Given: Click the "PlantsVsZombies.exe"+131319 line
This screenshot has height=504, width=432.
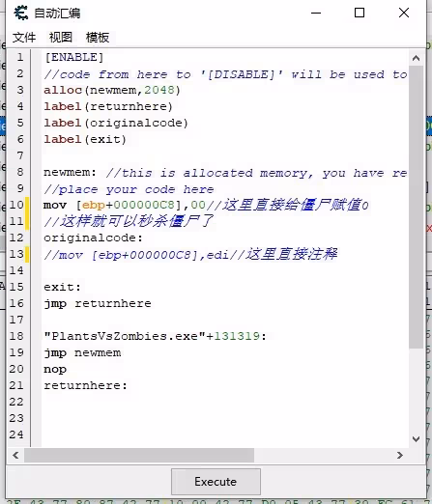Looking at the screenshot, I should coord(156,337).
